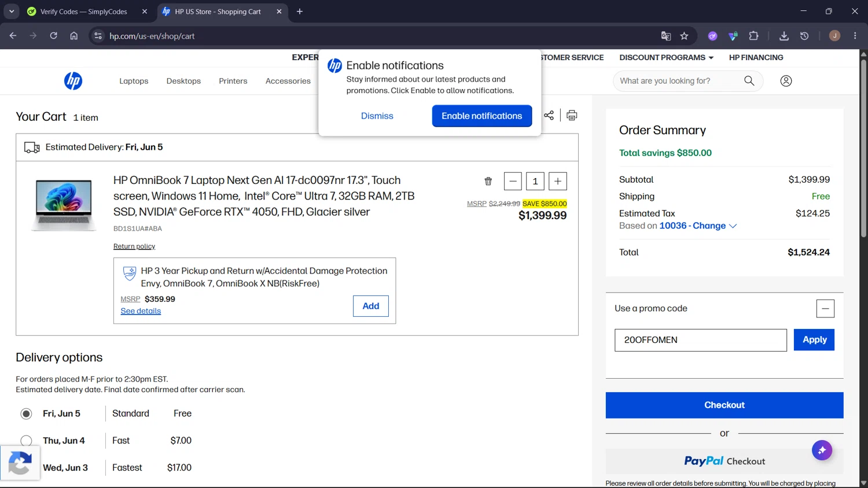Click the translate page icon
The width and height of the screenshot is (868, 488).
pos(666,36)
